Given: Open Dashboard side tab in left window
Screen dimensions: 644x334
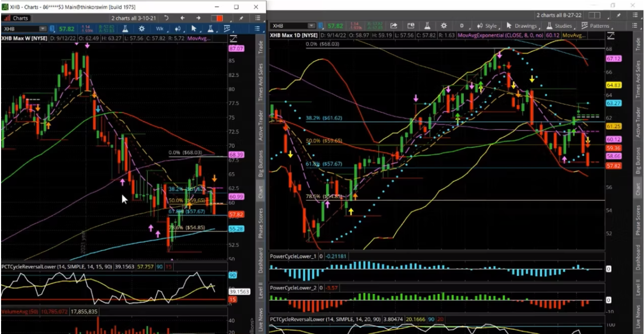Looking at the screenshot, I should pos(261,260).
